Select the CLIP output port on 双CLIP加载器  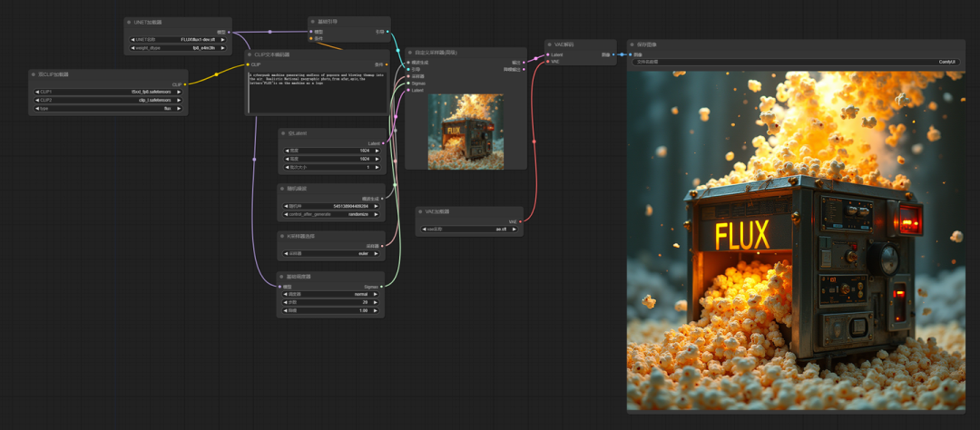(185, 83)
